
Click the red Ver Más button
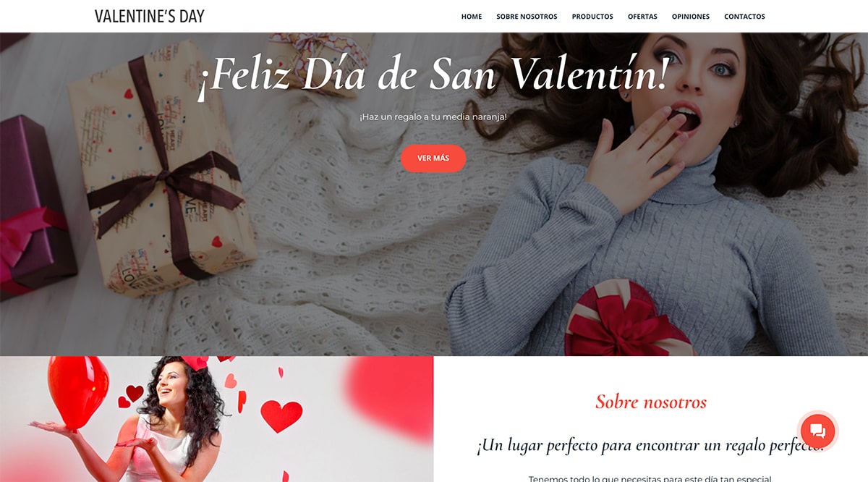pyautogui.click(x=433, y=158)
